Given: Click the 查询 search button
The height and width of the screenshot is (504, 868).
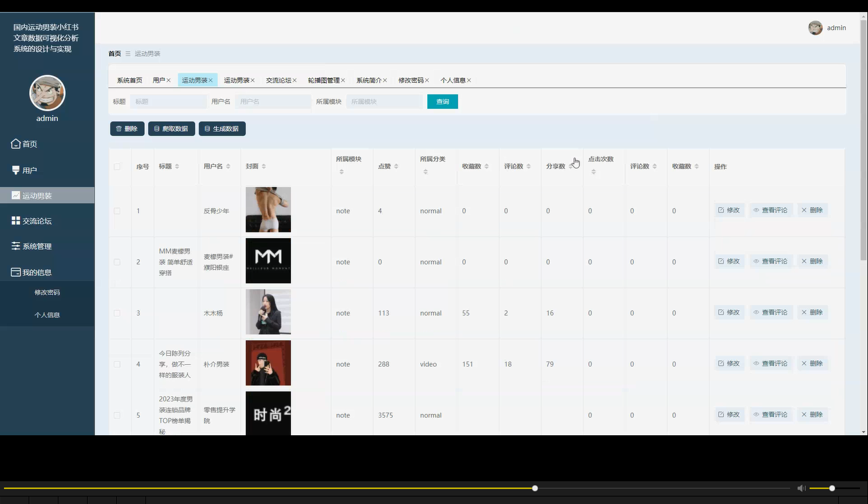Looking at the screenshot, I should coord(442,101).
